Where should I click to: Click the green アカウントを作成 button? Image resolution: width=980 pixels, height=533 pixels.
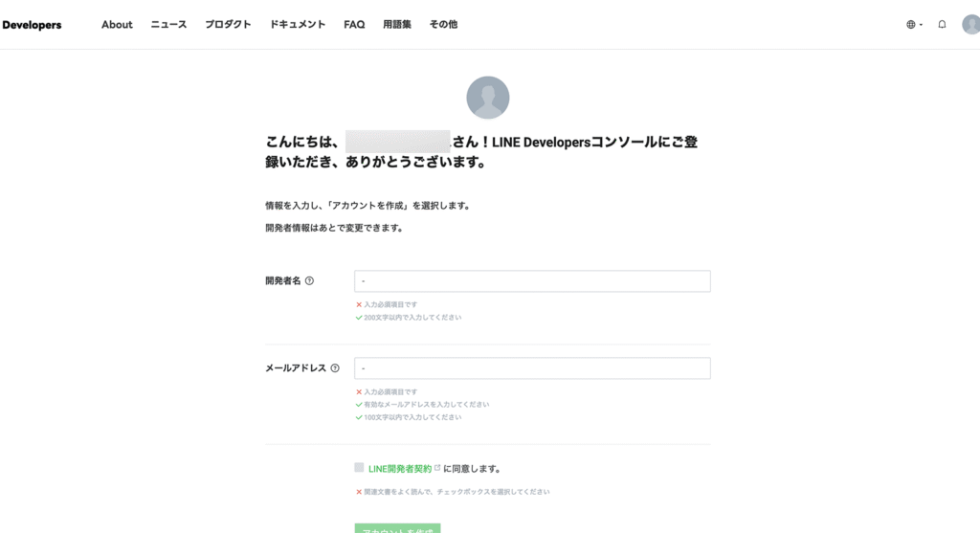click(397, 528)
